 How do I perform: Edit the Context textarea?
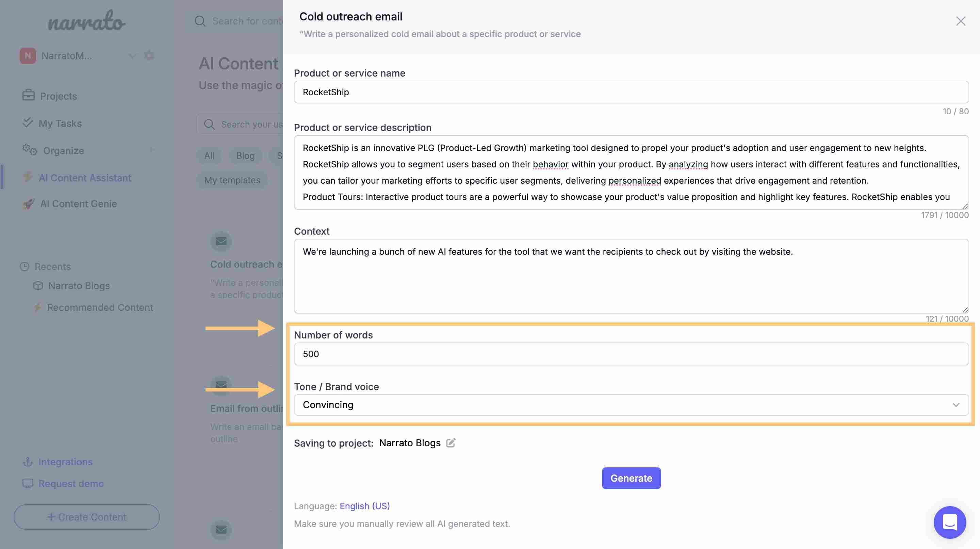pos(631,276)
